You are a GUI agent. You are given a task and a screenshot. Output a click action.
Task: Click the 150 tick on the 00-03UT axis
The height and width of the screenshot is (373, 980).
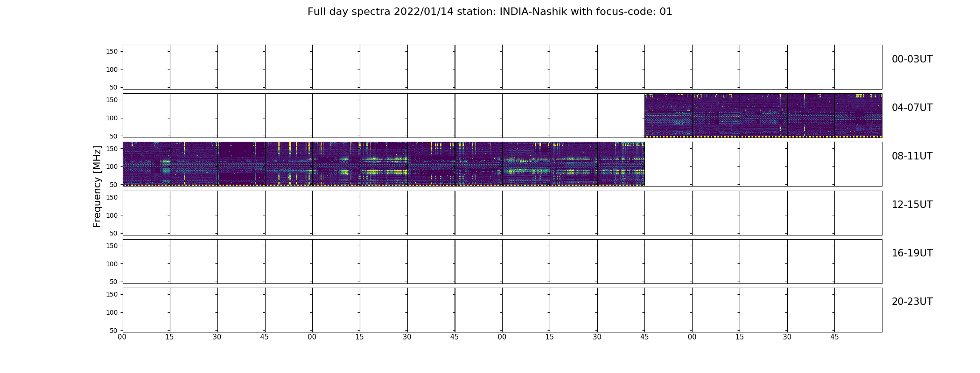(112, 51)
